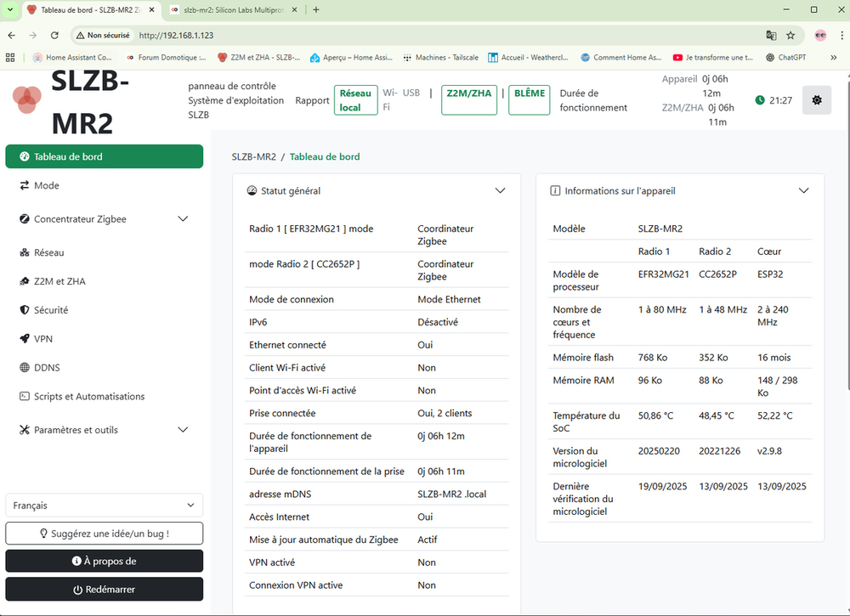Image resolution: width=850 pixels, height=616 pixels.
Task: Open the browser profile avatar
Action: [820, 35]
